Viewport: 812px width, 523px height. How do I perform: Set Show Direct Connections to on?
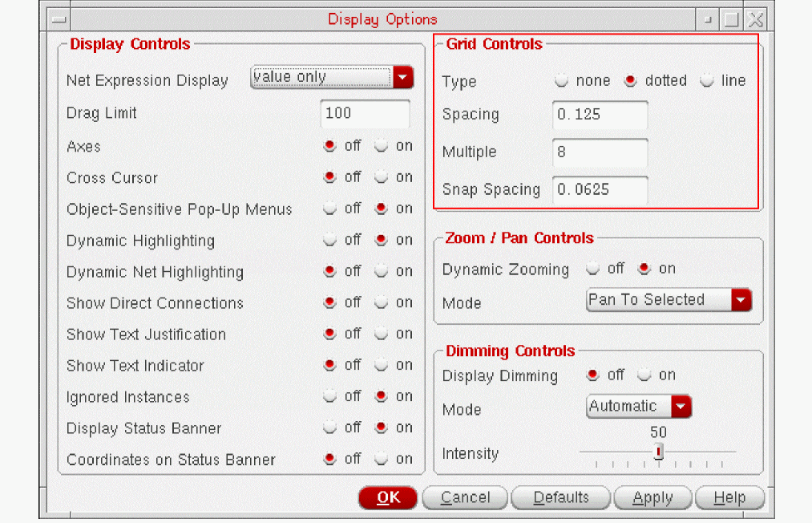pyautogui.click(x=381, y=302)
